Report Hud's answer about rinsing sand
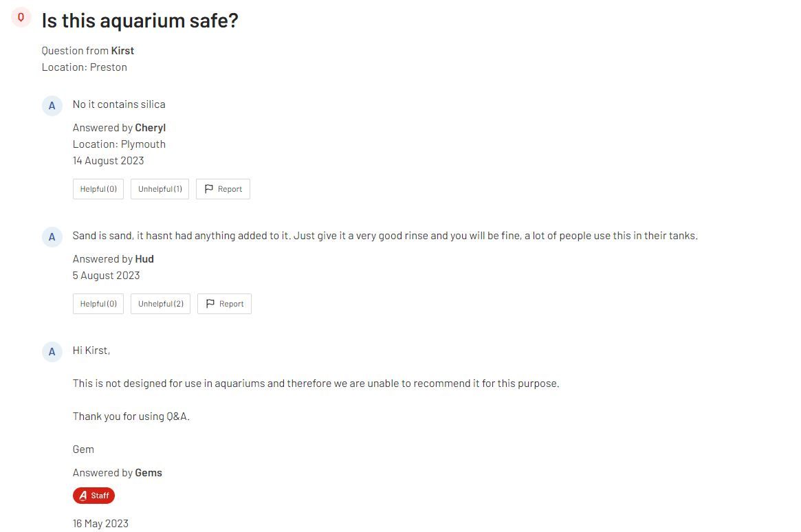 point(224,304)
